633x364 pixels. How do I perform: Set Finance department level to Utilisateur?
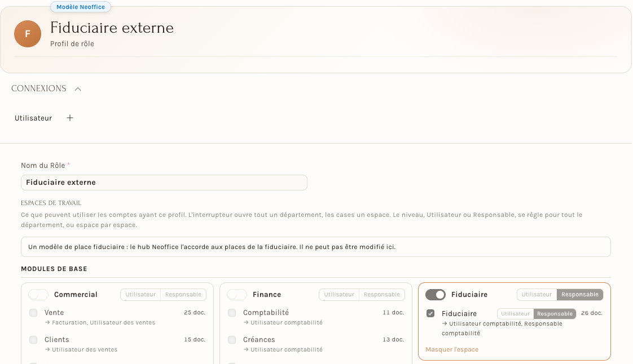pyautogui.click(x=339, y=295)
